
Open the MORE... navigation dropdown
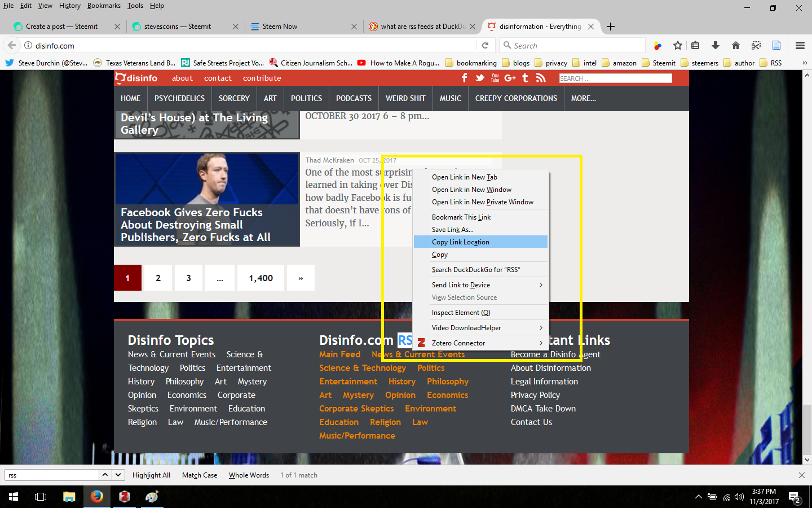tap(583, 98)
